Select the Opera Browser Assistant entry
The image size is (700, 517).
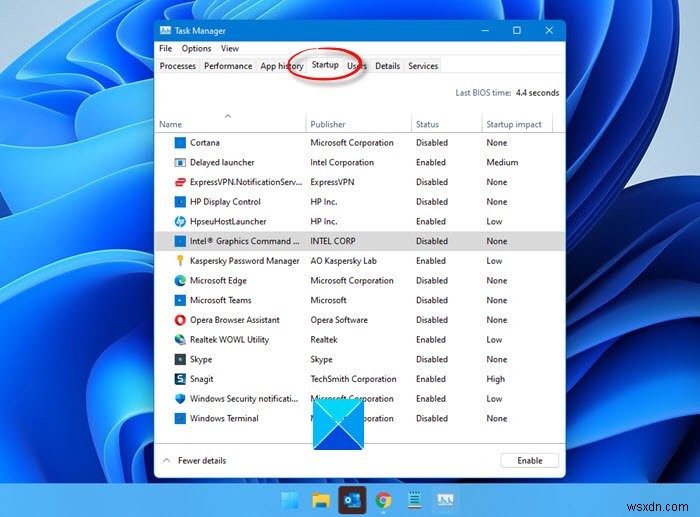pyautogui.click(x=235, y=320)
